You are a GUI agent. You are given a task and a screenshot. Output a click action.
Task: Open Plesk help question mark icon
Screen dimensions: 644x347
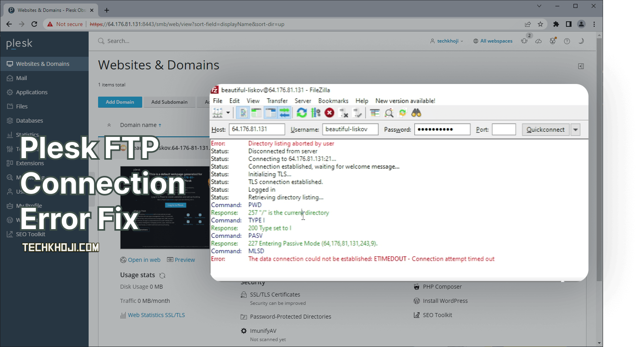567,41
